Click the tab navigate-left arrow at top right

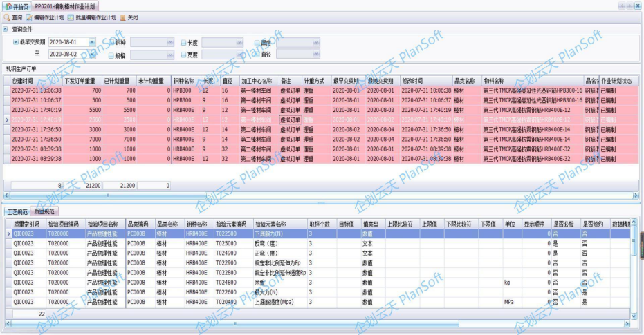(x=622, y=6)
